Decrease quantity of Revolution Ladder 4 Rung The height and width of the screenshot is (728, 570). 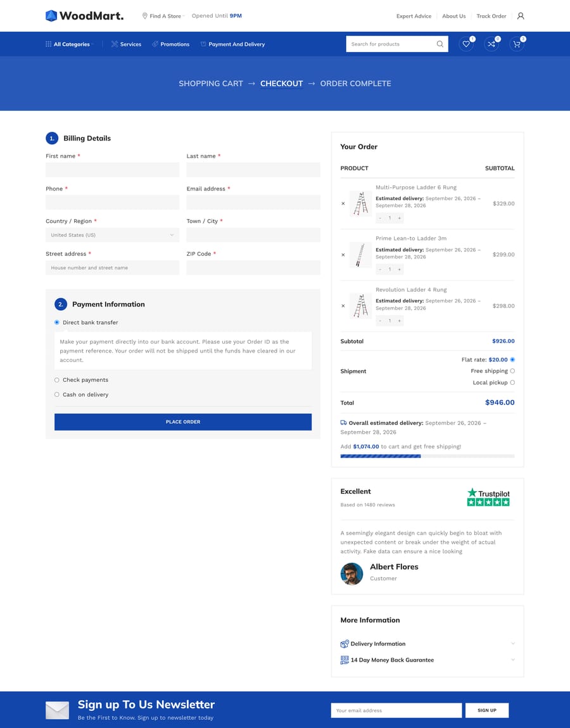point(380,320)
